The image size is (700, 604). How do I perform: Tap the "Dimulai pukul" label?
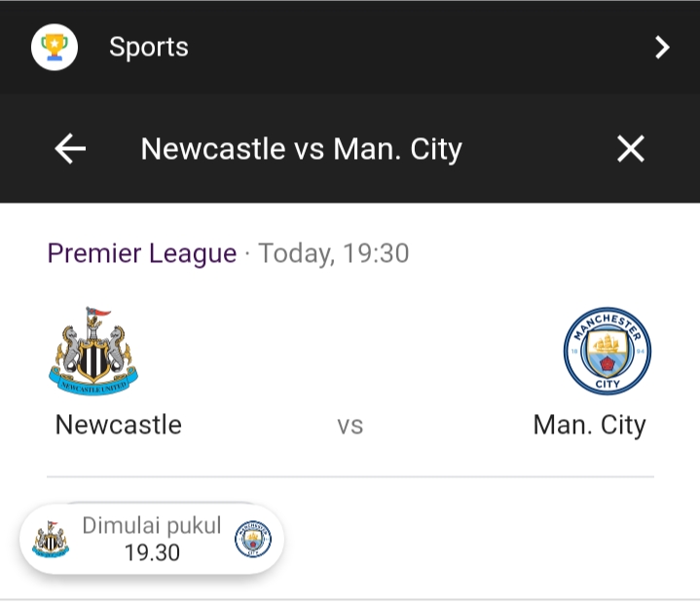click(x=152, y=526)
